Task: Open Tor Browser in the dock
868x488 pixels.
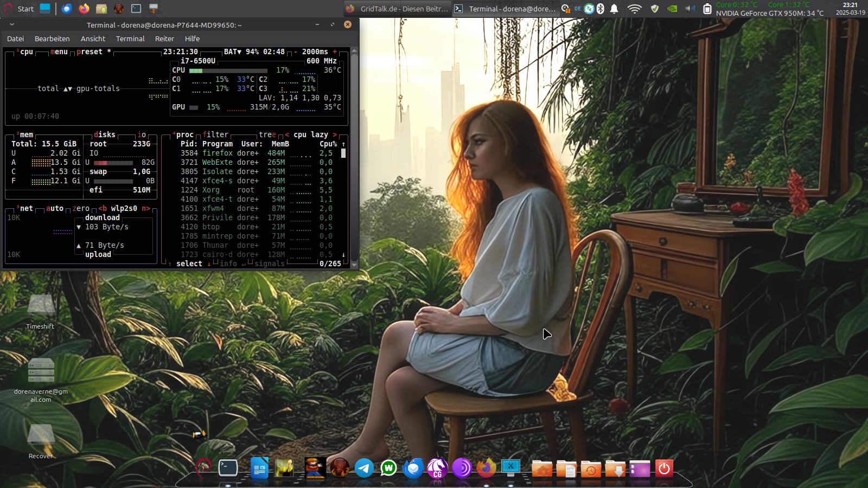Action: pyautogui.click(x=462, y=468)
